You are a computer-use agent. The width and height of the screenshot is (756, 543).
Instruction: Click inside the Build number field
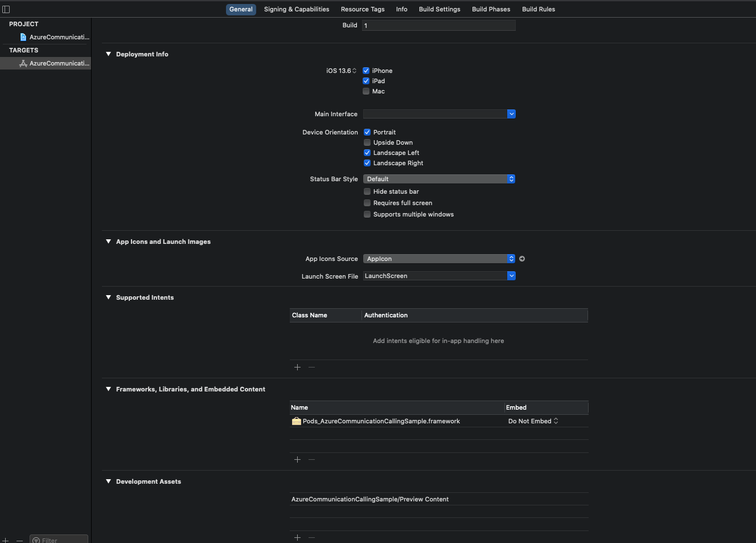pyautogui.click(x=438, y=25)
